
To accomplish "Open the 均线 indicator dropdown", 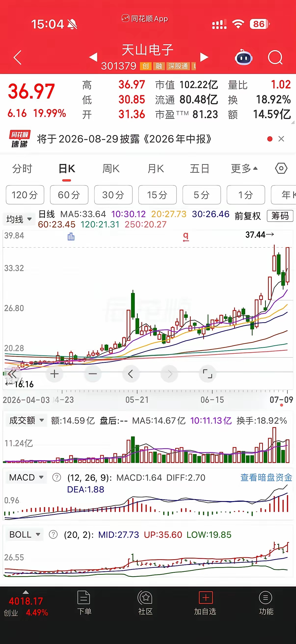I will [x=19, y=219].
